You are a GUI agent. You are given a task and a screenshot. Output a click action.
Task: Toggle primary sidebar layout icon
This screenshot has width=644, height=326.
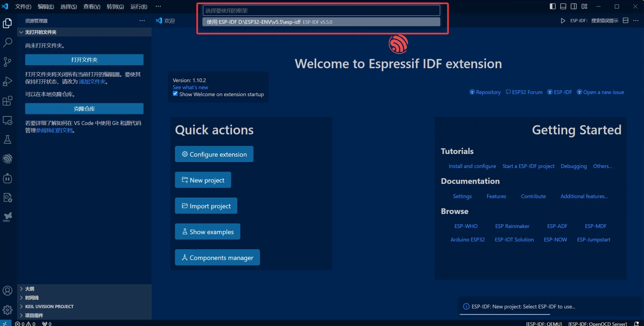point(552,6)
